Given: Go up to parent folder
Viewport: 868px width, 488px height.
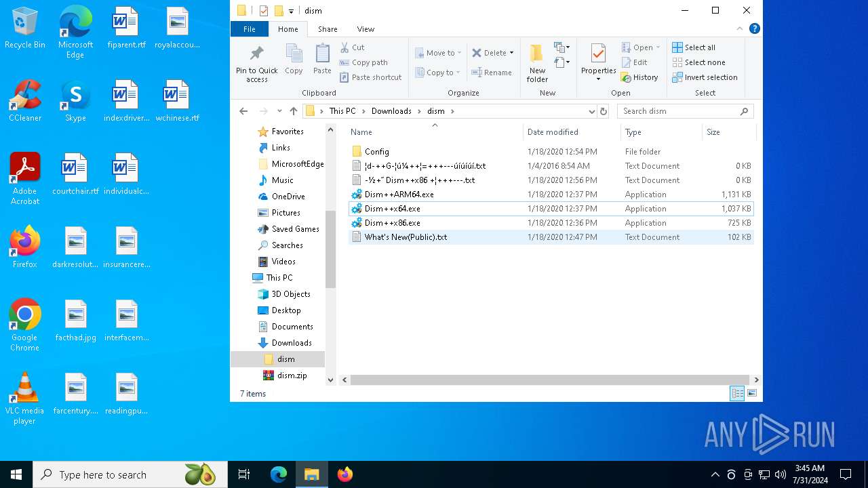Looking at the screenshot, I should [x=293, y=111].
